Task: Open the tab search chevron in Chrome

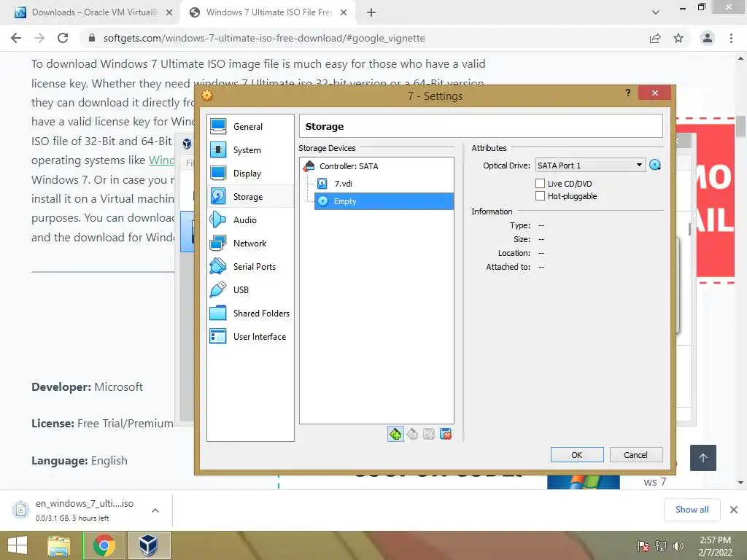Action: tap(656, 12)
